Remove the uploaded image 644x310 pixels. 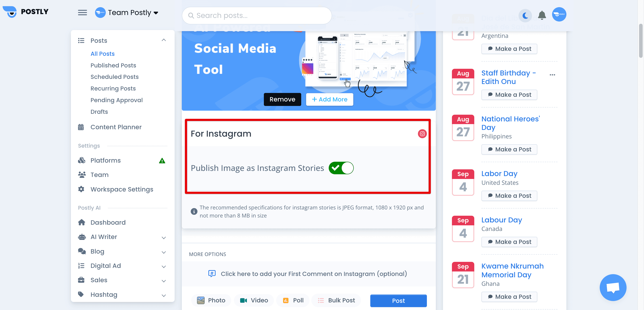point(282,99)
